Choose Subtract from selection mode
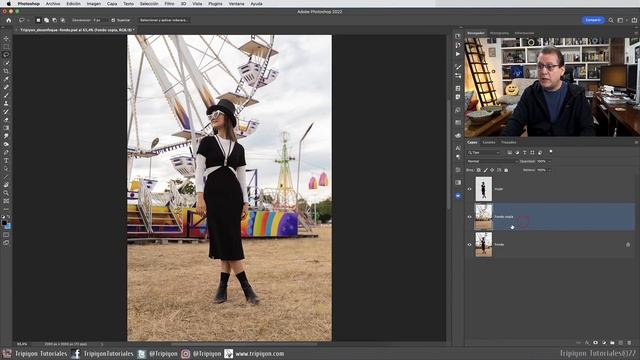This screenshot has height=360, width=640. pyautogui.click(x=55, y=20)
